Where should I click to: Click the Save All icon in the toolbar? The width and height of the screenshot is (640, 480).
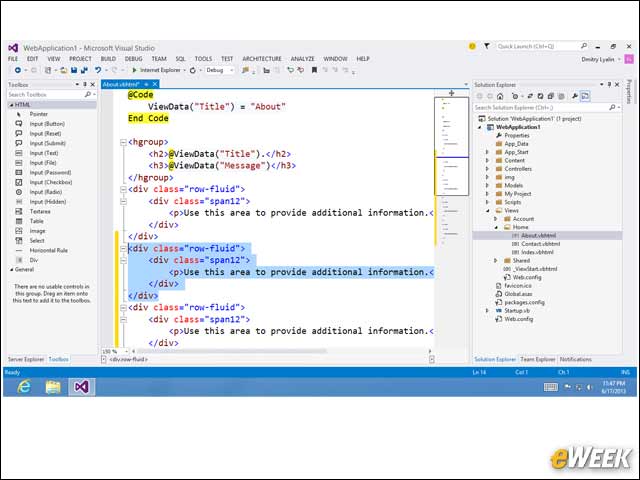click(84, 70)
